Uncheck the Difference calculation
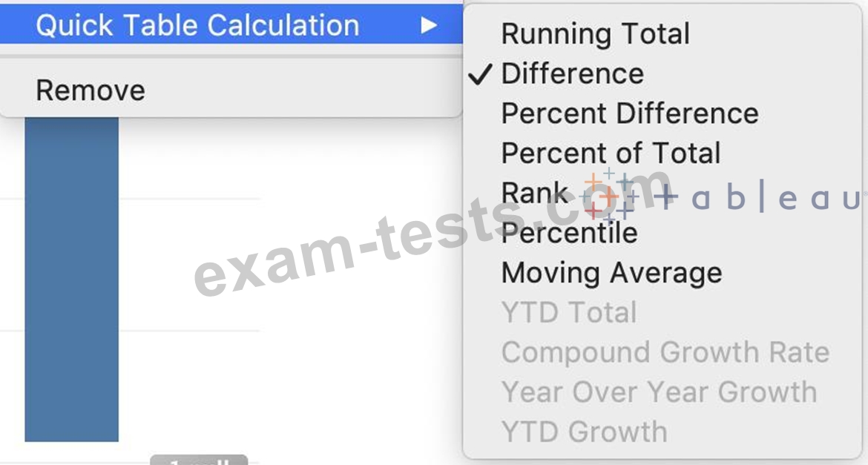Viewport: 868px width, 465px height. pos(573,73)
